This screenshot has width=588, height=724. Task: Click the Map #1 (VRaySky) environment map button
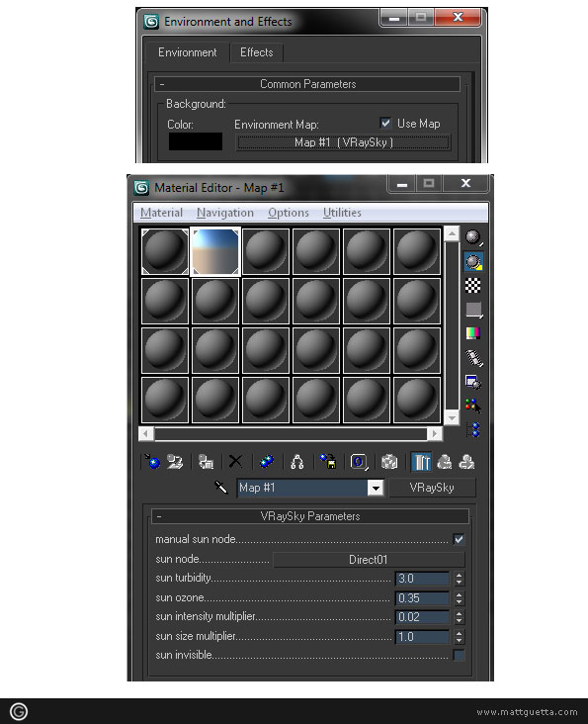click(x=343, y=142)
